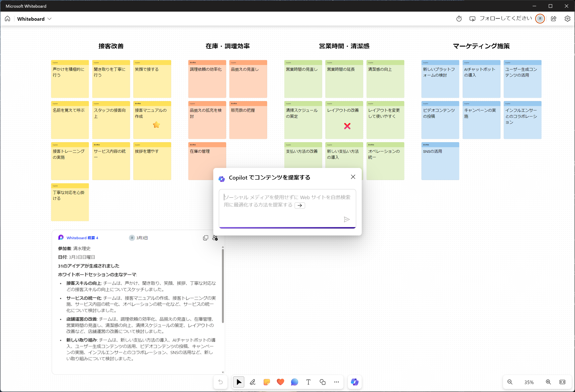Click the share icon in header
The width and height of the screenshot is (575, 392).
[554, 19]
